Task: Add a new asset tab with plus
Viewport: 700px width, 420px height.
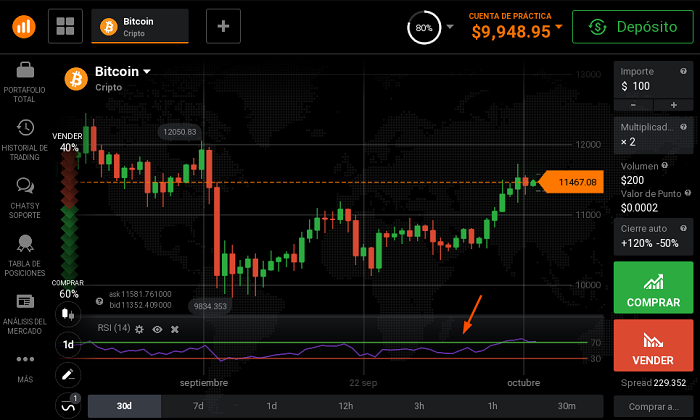Action: coord(223,26)
